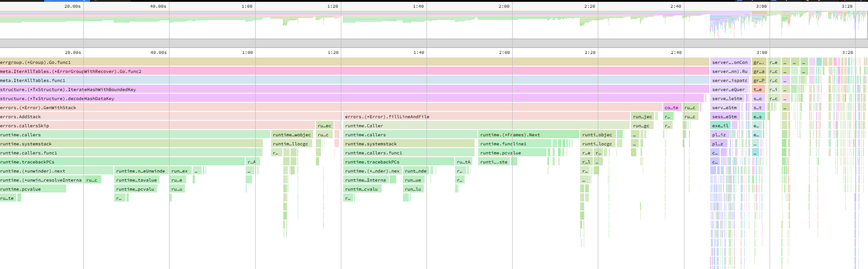Click the 3:00 marker in the overview minimap
868x269 pixels.
coord(761,6)
